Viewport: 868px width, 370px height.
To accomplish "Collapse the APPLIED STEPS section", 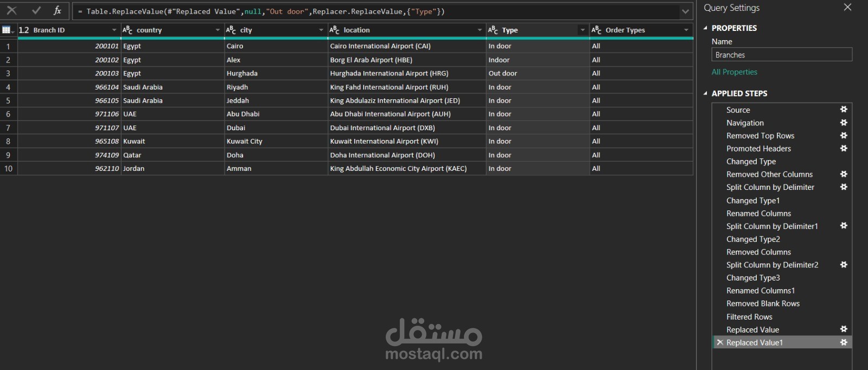I will point(705,93).
